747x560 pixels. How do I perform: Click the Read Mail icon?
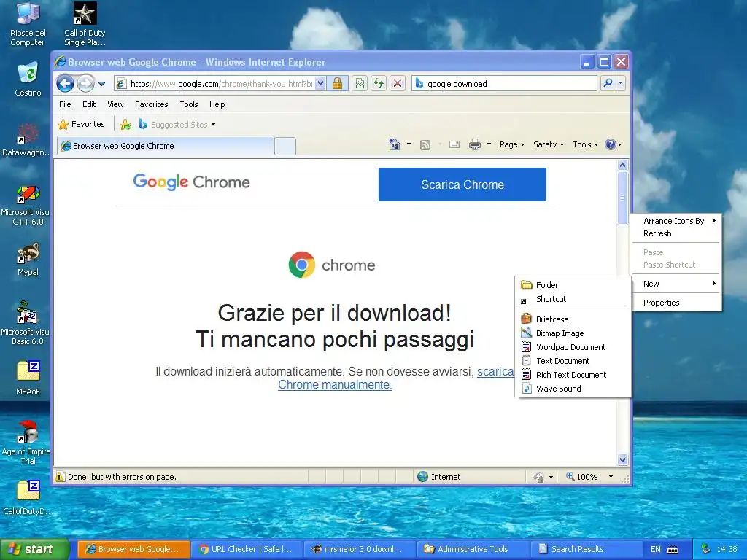tap(454, 144)
